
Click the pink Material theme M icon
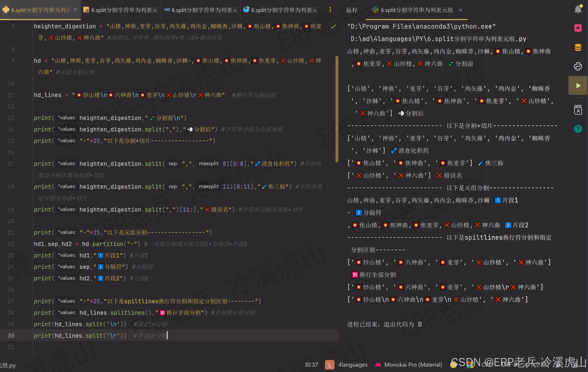pyautogui.click(x=378, y=365)
